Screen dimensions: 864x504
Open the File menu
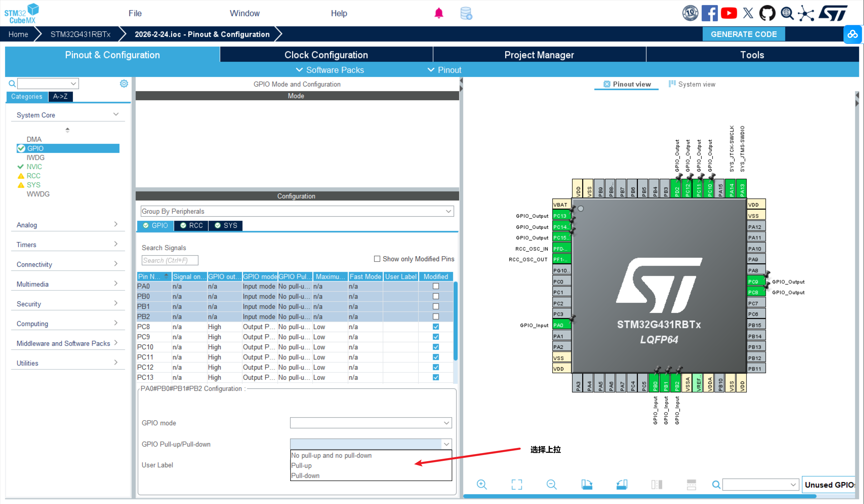coord(135,14)
